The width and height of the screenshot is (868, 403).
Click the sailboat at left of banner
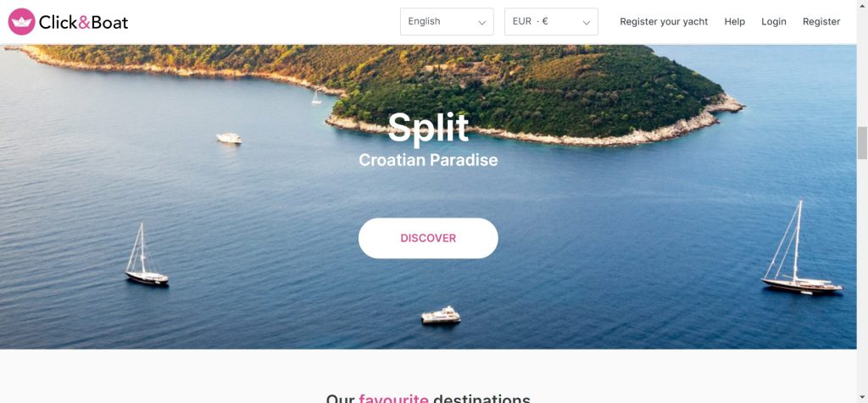[x=146, y=255]
